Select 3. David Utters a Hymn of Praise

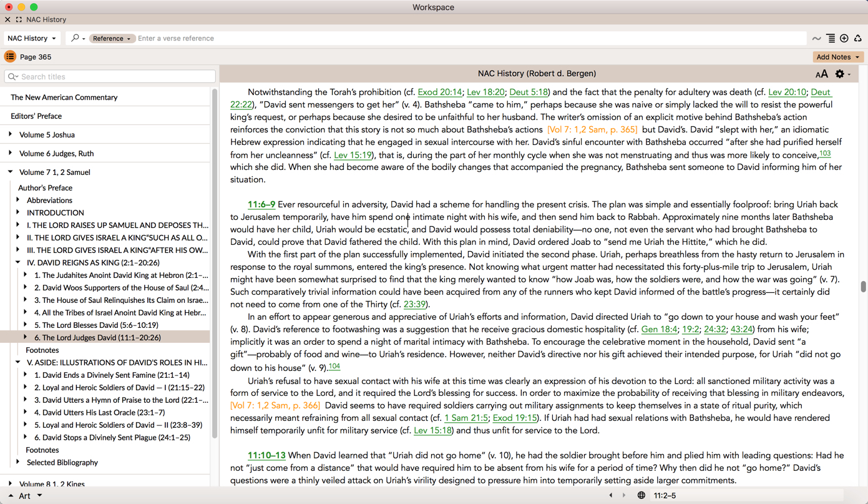pos(121,400)
